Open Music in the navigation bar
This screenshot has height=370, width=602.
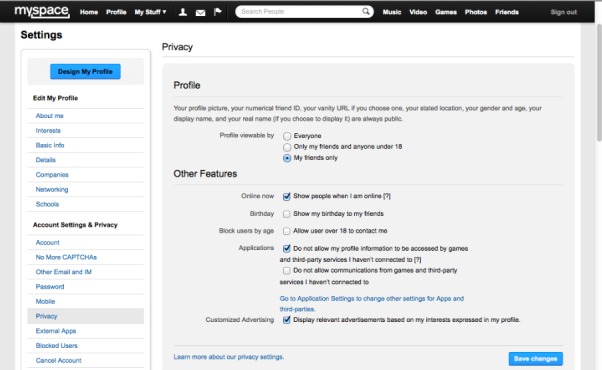(392, 12)
